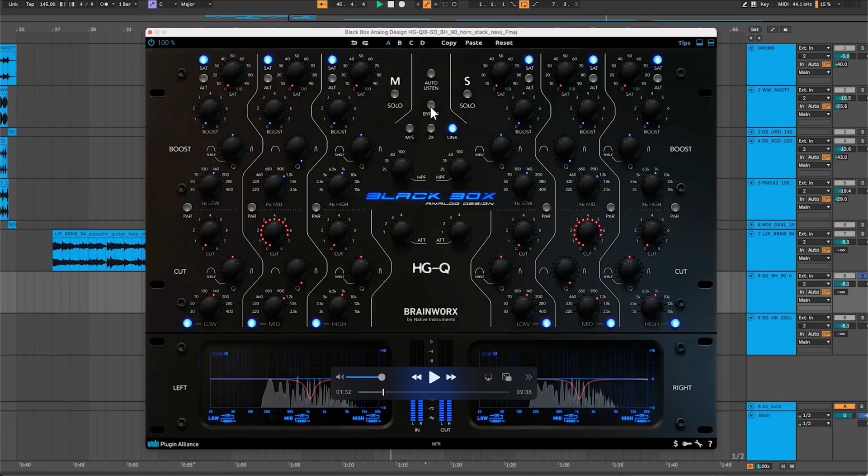
Task: Select plugin preset slot C
Action: pos(411,43)
